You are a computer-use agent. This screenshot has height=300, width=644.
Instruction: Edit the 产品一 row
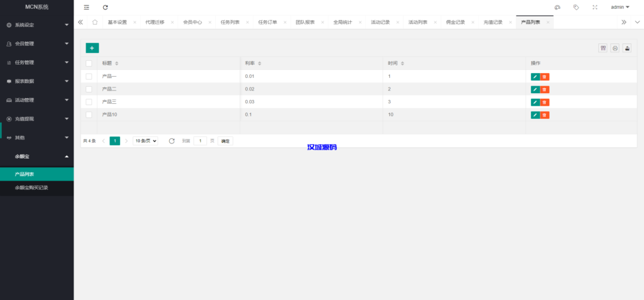(x=535, y=77)
